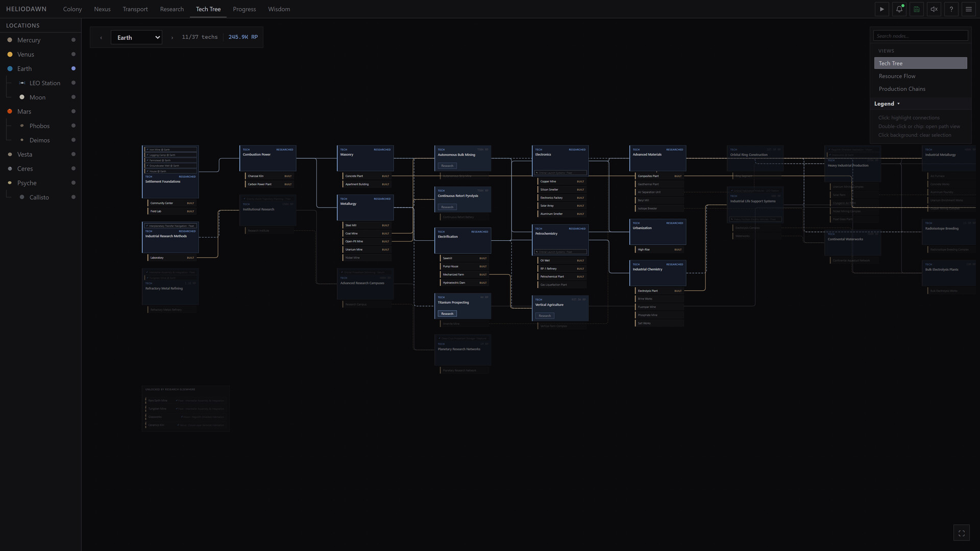
Task: Click the Venus planet icon
Action: 10,54
